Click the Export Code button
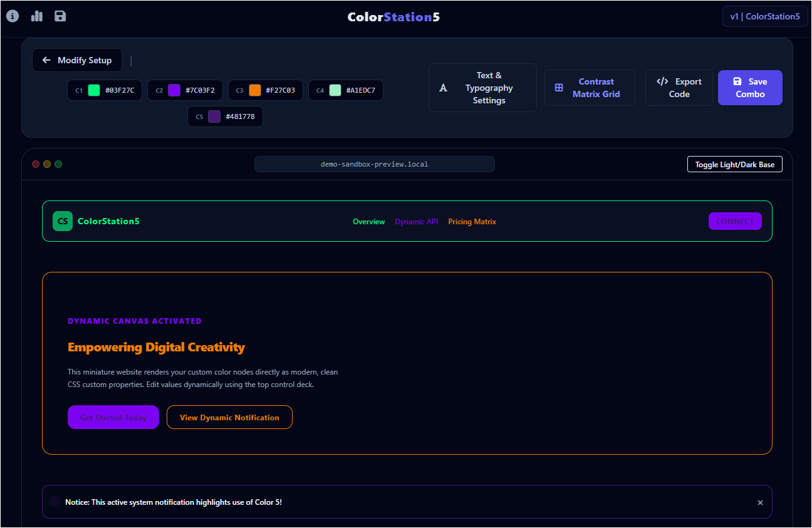812x528 pixels. pos(679,88)
